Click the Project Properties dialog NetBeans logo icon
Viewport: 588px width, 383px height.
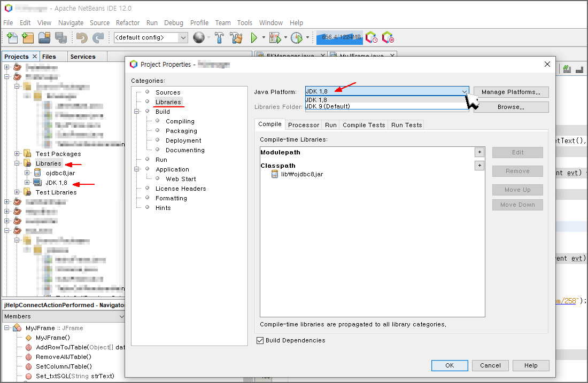[x=134, y=64]
